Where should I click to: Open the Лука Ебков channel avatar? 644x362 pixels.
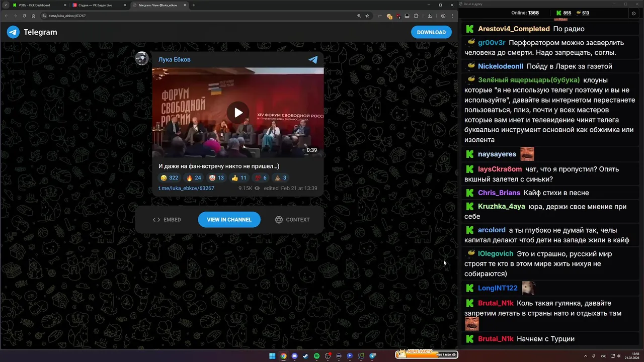pyautogui.click(x=142, y=58)
